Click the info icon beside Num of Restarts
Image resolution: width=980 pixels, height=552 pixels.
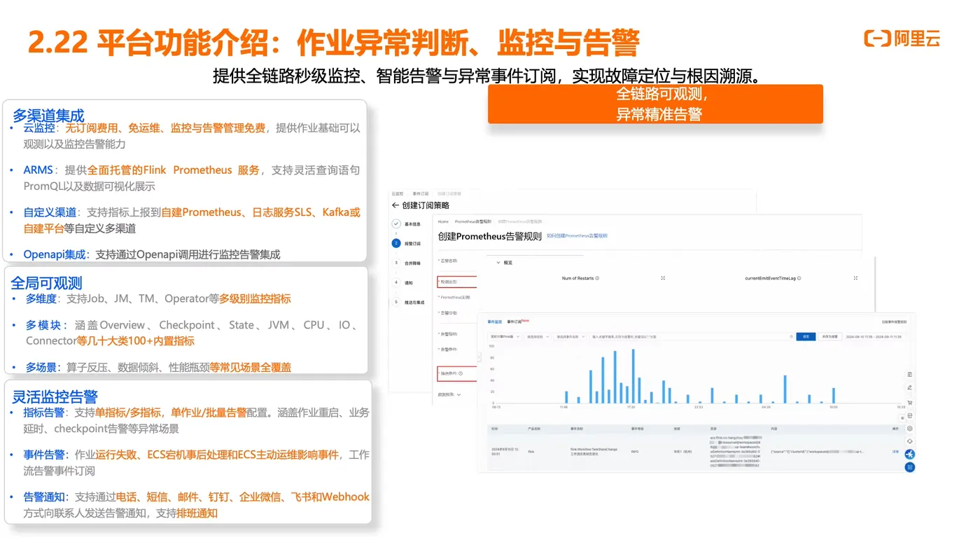pos(597,278)
